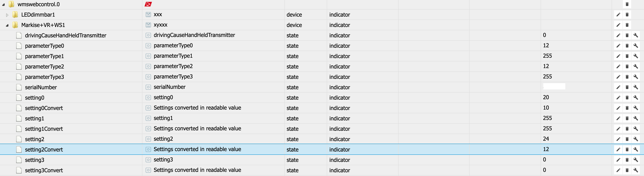Screen dimensions: 644x176
Task: Click the red wmswebcontrol adapter icon
Action: [148, 4]
